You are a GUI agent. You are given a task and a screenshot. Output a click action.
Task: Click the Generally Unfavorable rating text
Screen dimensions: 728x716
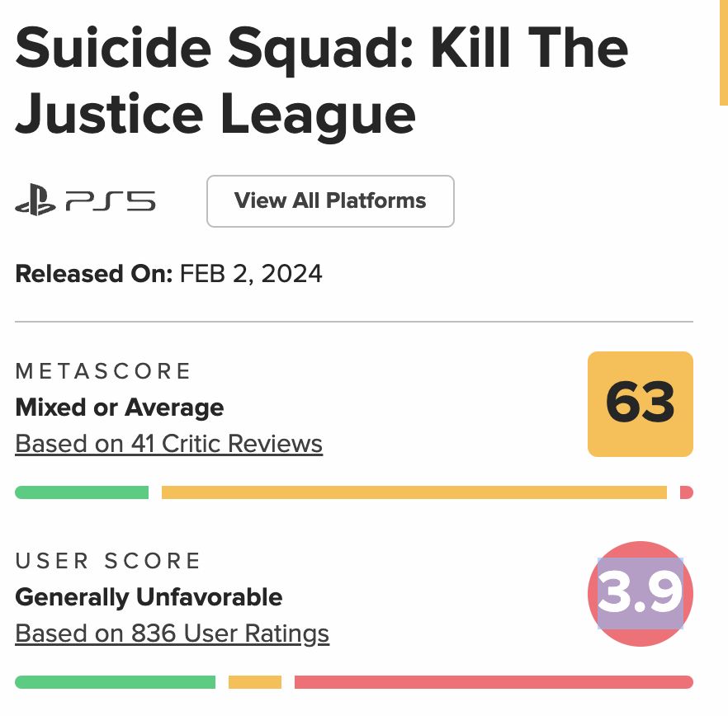[x=149, y=597]
